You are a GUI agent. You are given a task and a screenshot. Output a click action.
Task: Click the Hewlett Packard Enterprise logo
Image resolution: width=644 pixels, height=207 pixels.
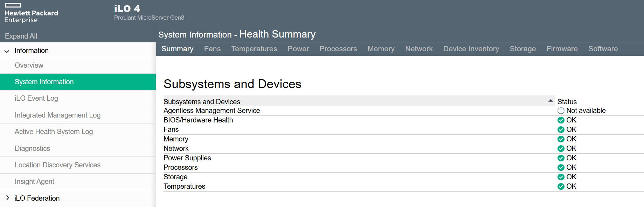(x=31, y=13)
